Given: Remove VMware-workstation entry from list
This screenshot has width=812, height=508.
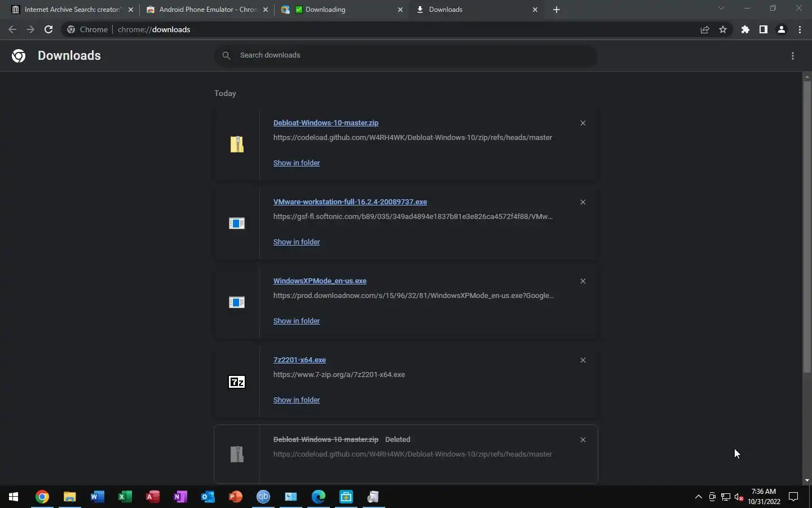Looking at the screenshot, I should coord(583,202).
